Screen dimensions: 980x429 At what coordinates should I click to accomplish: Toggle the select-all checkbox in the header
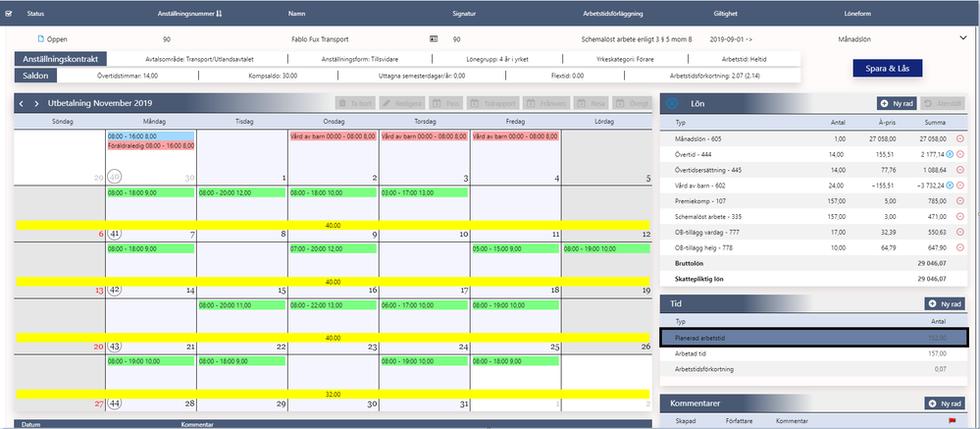pyautogui.click(x=8, y=13)
